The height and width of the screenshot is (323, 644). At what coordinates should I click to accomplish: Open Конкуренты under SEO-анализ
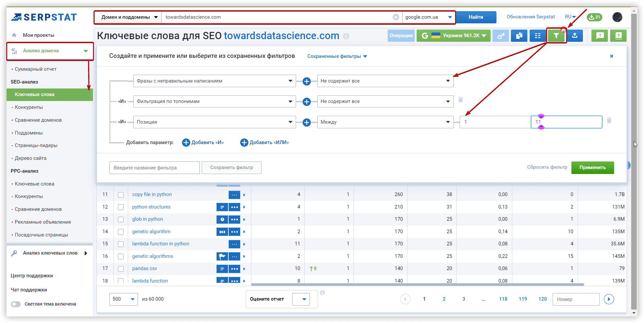[29, 107]
